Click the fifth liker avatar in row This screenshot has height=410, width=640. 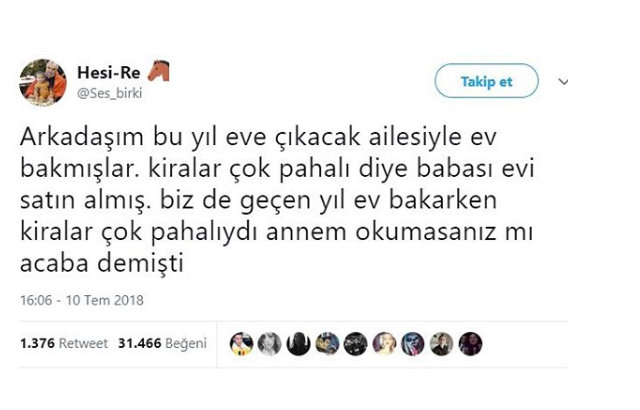(355, 341)
